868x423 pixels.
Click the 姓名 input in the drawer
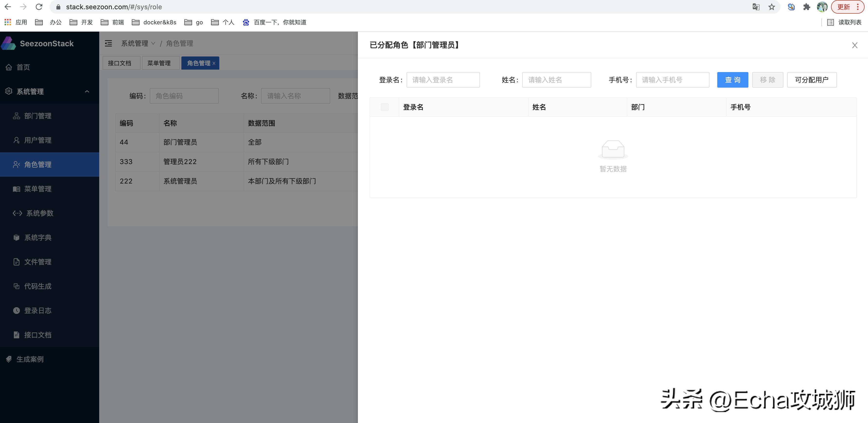(x=557, y=80)
